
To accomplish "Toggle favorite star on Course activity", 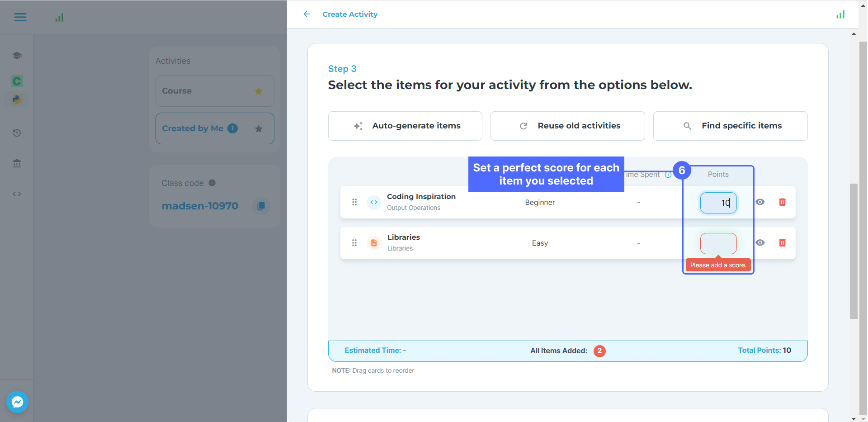I will [x=259, y=91].
